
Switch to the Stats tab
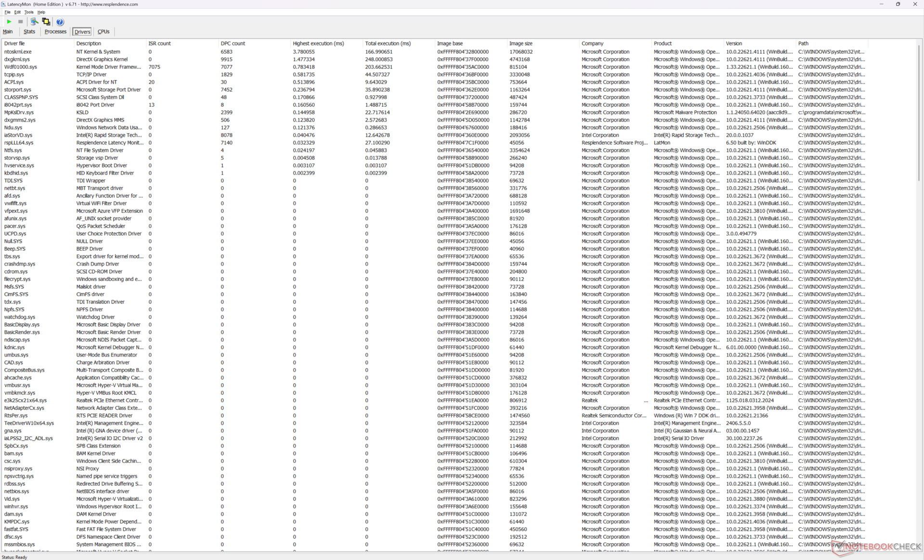pyautogui.click(x=29, y=32)
